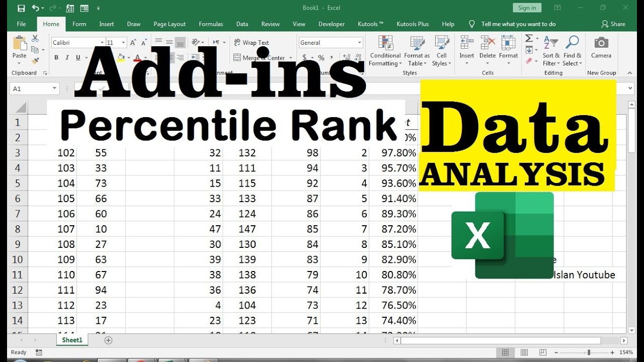Collapse the ribbon with the caret
Viewport: 644px width, 362px height.
pyautogui.click(x=630, y=73)
